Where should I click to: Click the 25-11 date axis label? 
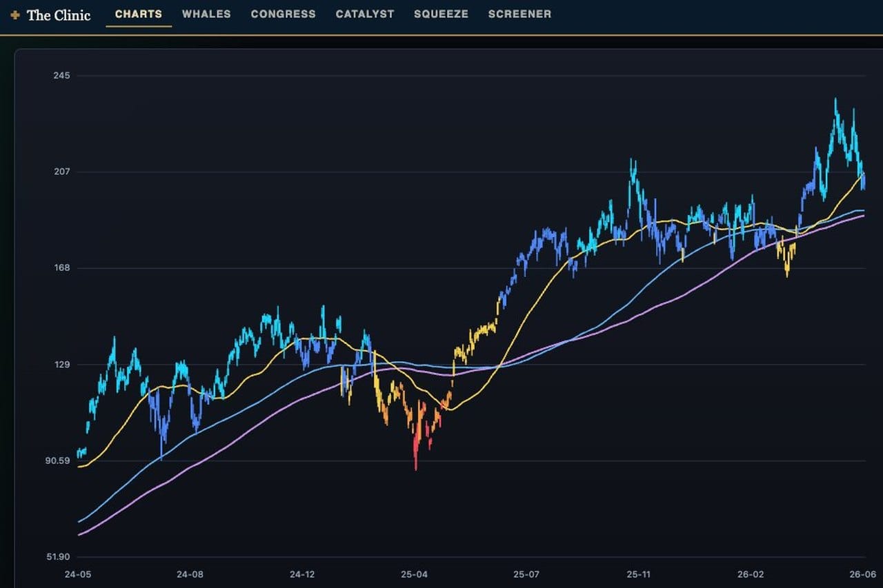(x=638, y=574)
